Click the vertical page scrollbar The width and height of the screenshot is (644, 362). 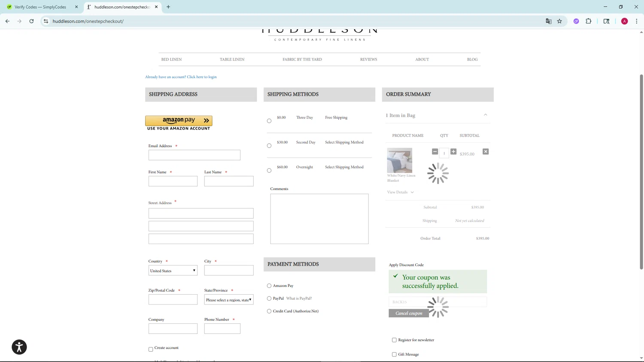(x=641, y=172)
